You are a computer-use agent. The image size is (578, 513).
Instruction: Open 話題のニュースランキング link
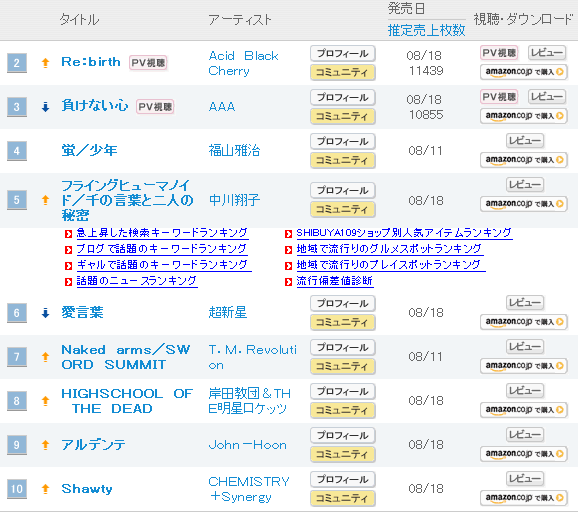point(137,281)
